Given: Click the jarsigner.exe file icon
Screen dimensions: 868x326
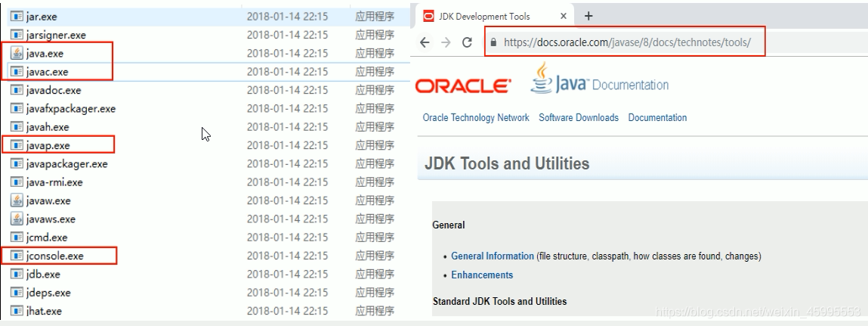Looking at the screenshot, I should [x=17, y=35].
